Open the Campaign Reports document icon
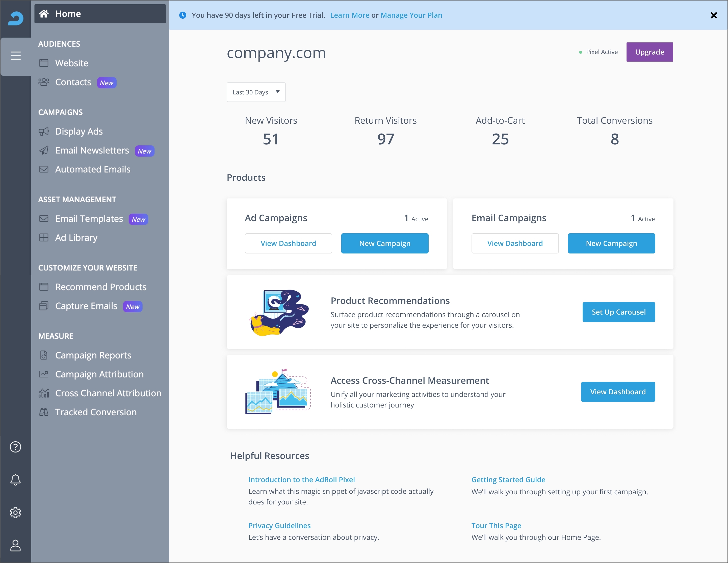 44,355
